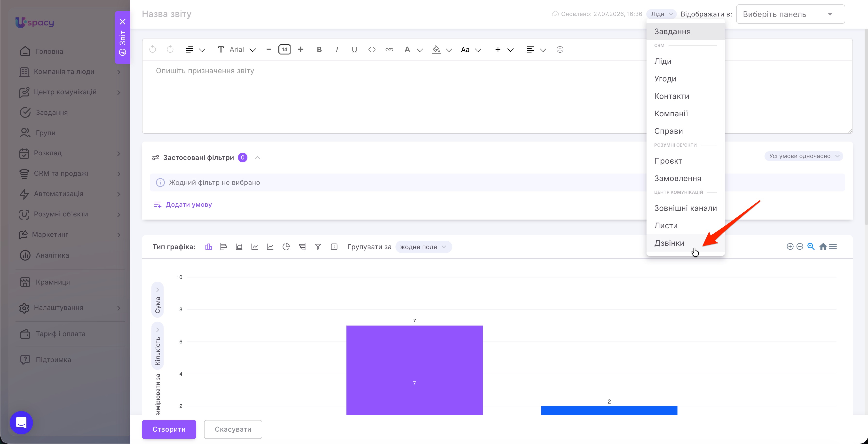Reset chart zoom with home icon
Screen dimensions: 868x444
[x=823, y=246]
